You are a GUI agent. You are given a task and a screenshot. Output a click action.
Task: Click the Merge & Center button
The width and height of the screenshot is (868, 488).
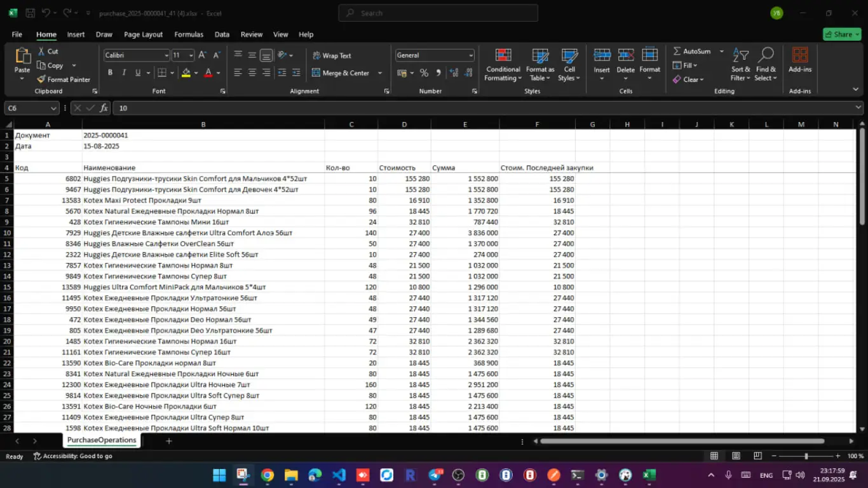click(x=340, y=73)
